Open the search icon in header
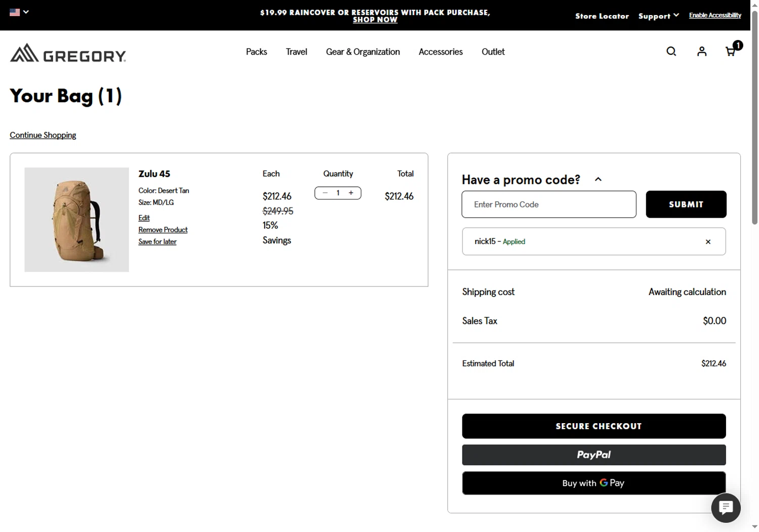 pos(671,51)
